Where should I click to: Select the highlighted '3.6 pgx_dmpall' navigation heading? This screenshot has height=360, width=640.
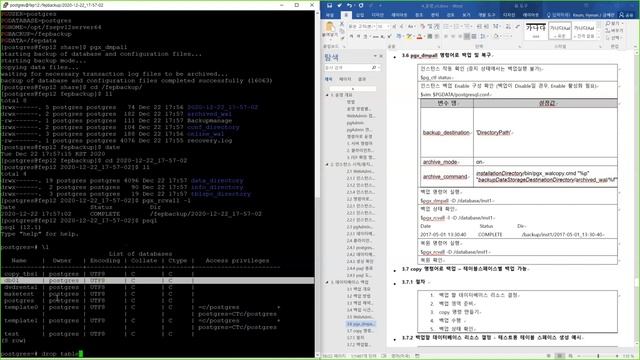[x=360, y=324]
